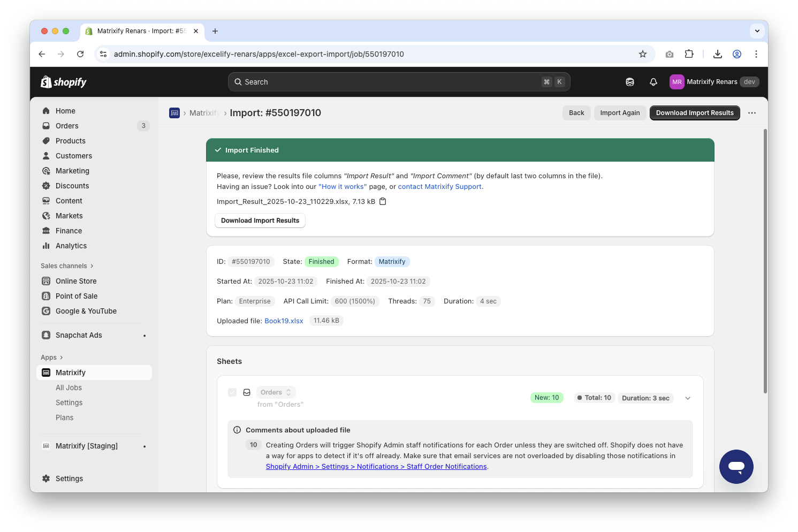The width and height of the screenshot is (798, 532).
Task: Open the Book19.xlsx uploaded file link
Action: [284, 321]
